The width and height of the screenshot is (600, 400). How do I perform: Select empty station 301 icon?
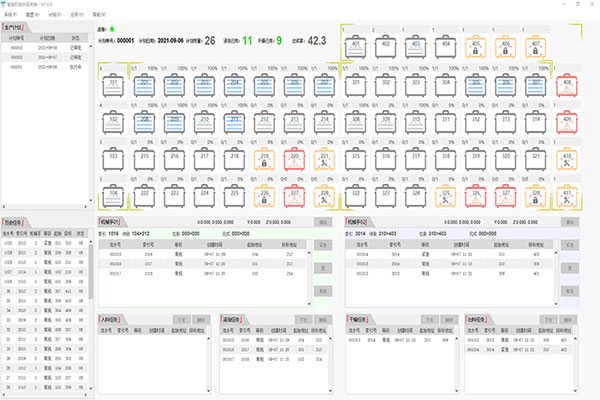coord(355,85)
